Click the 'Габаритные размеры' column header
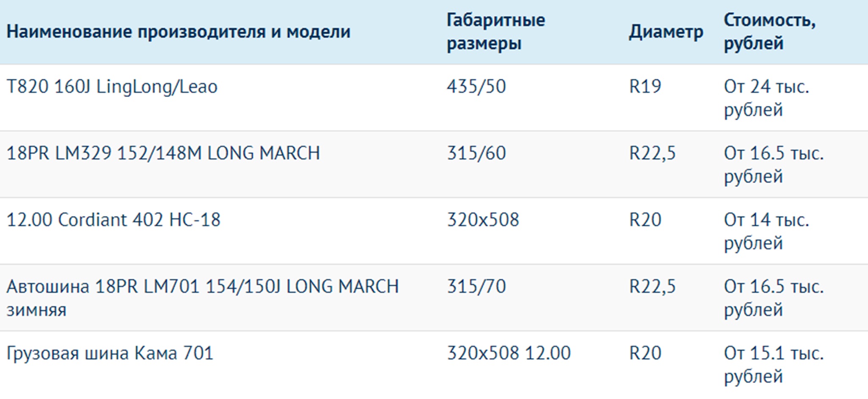 [496, 32]
